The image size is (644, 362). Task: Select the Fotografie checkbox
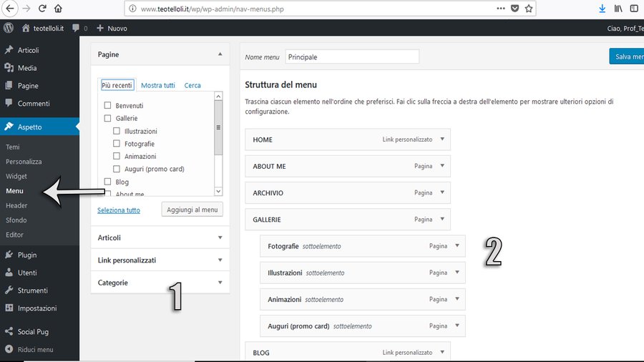[117, 144]
